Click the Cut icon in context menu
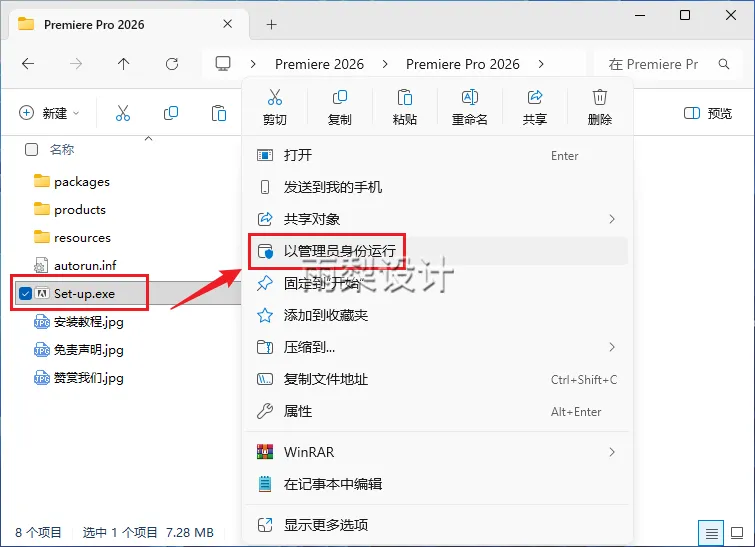This screenshot has height=547, width=755. point(275,98)
